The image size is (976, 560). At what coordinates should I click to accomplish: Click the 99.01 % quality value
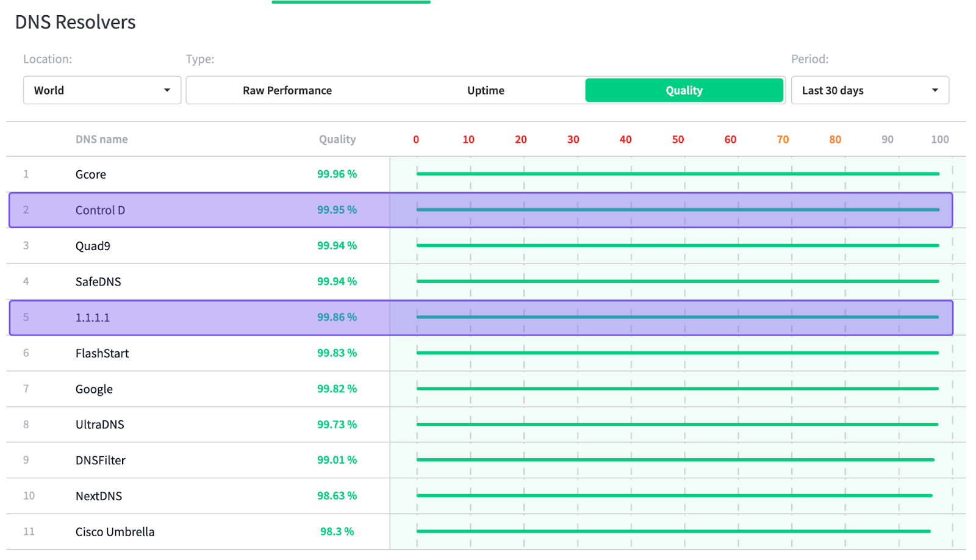[337, 460]
